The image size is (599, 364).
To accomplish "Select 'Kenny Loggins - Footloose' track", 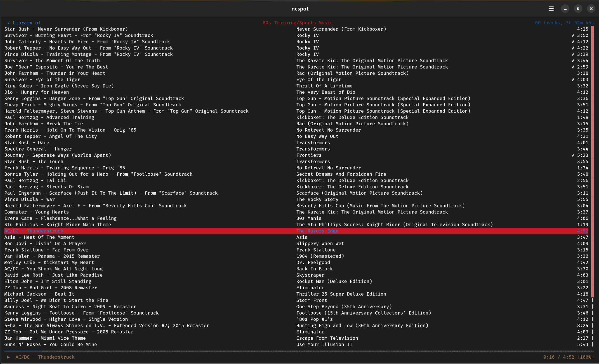I will click(296, 313).
